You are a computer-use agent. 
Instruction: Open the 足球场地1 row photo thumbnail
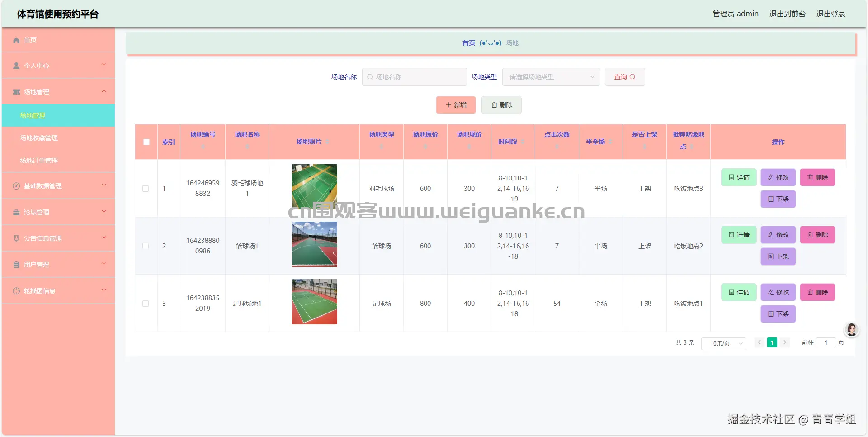315,302
